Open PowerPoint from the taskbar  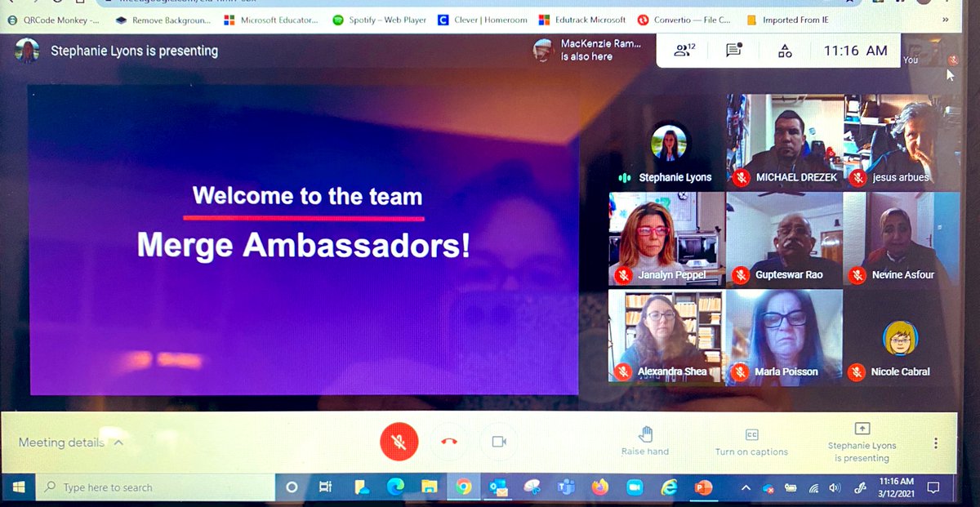click(702, 487)
